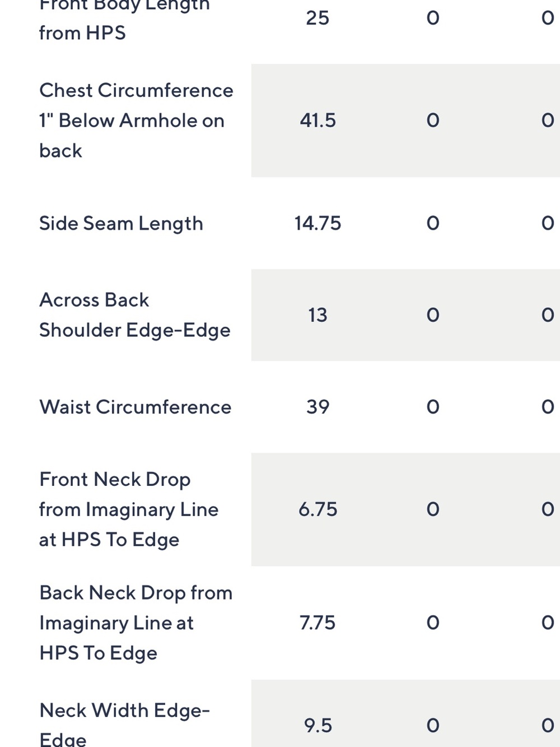This screenshot has height=747, width=560.
Task: Click the first zero in Neck Width row
Action: click(x=433, y=726)
